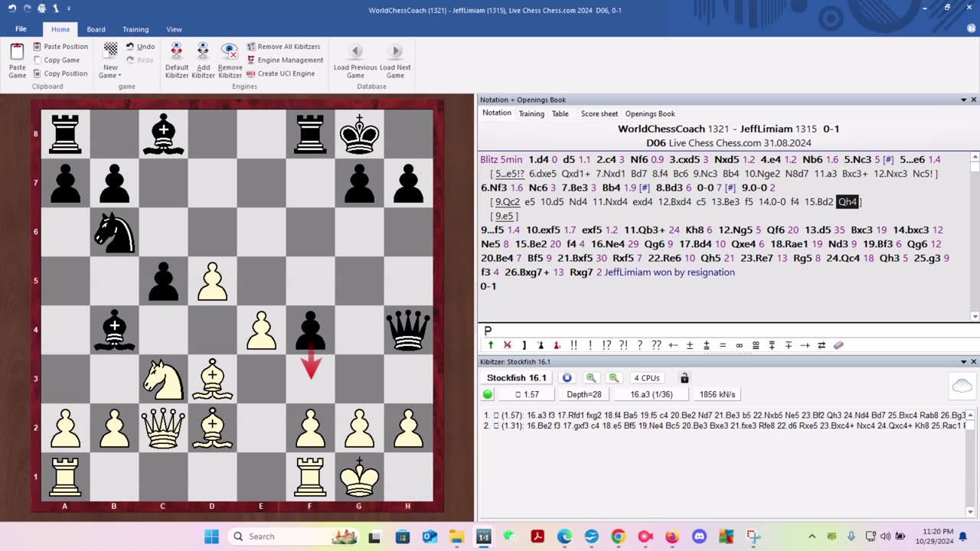Click the 16.a3 (1/36) button
Screen dimensions: 980x551
point(651,394)
